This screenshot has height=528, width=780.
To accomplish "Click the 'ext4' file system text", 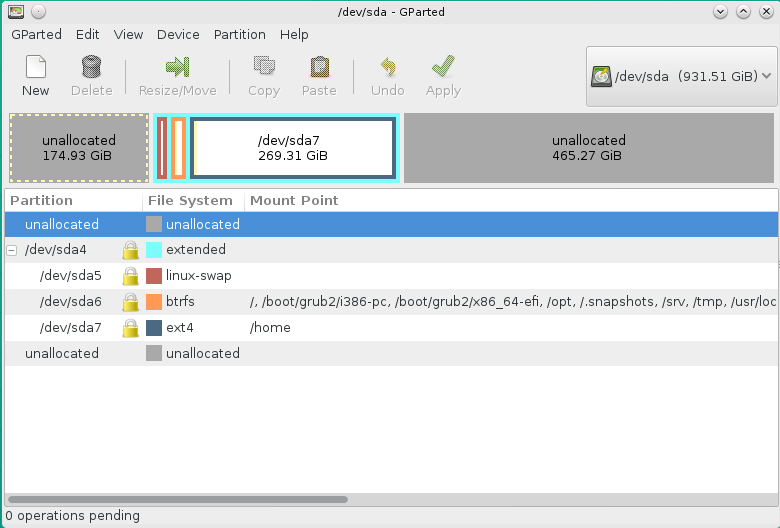I will tap(180, 327).
